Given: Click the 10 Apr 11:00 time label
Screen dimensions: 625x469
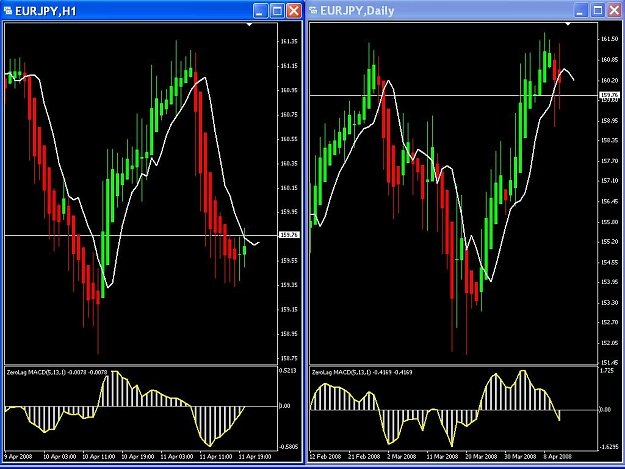Looking at the screenshot, I should point(99,457).
